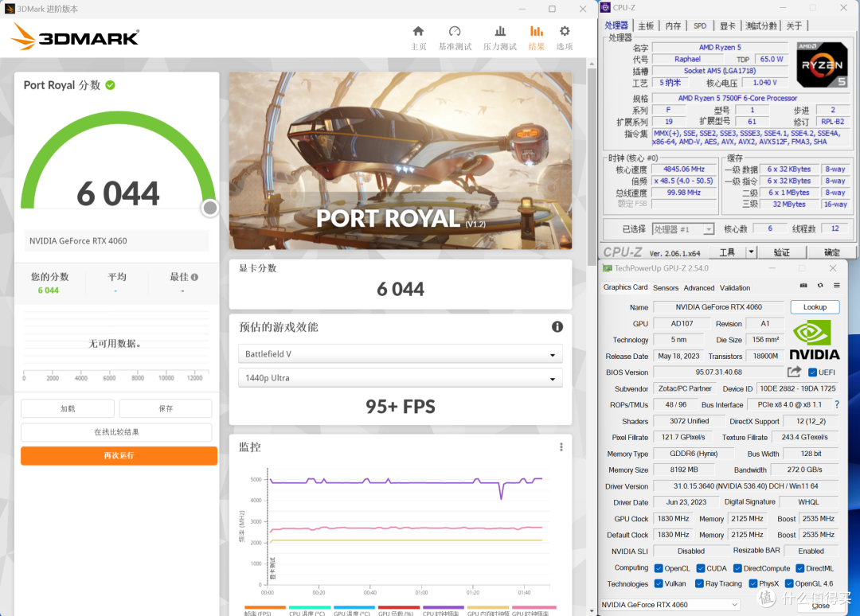Switch to CPU-Z 内存 tab
This screenshot has height=616, width=860.
pyautogui.click(x=673, y=25)
